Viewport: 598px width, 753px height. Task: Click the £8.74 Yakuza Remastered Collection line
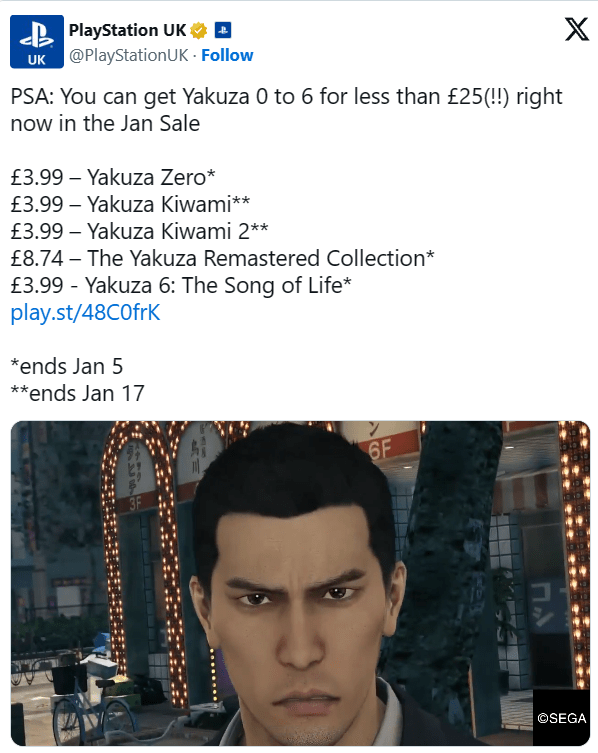[222, 258]
